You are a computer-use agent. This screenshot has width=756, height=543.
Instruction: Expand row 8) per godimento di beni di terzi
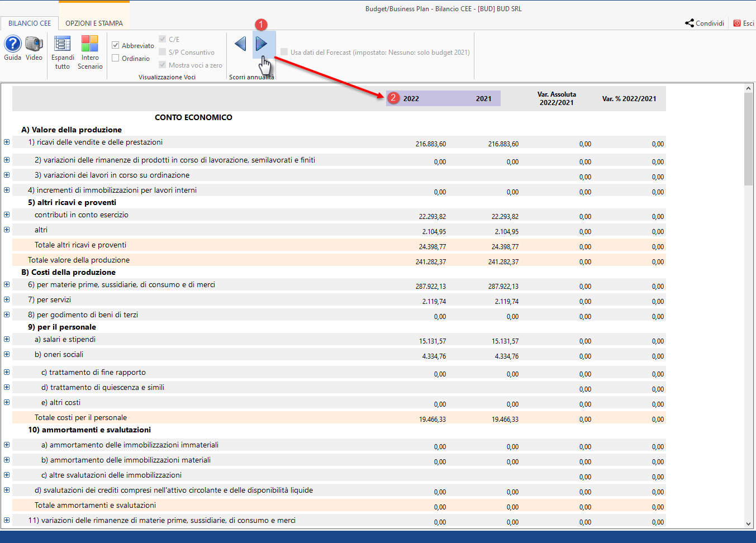(7, 315)
